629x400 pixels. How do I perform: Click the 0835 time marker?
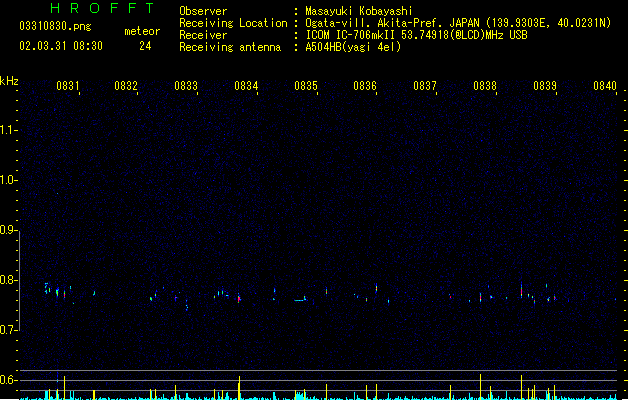tap(306, 86)
